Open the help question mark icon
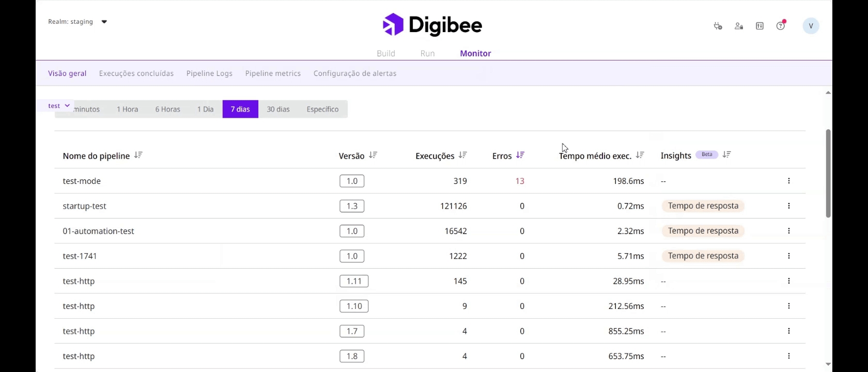868x372 pixels. [x=780, y=26]
